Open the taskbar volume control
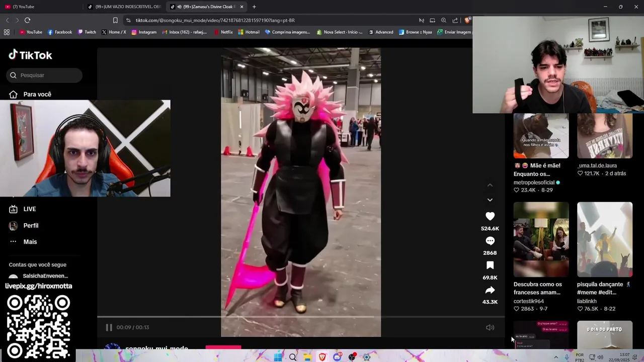 pos(600,357)
